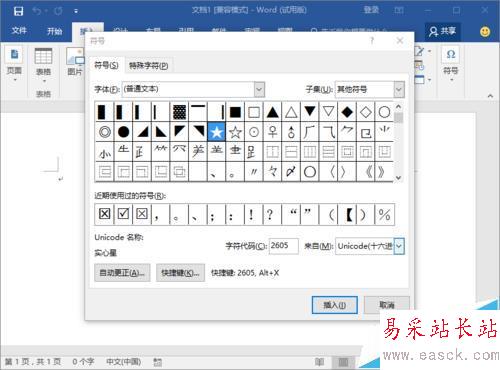The image size is (500, 370).
Task: Select the dotted shaded square symbol
Action: point(179,112)
